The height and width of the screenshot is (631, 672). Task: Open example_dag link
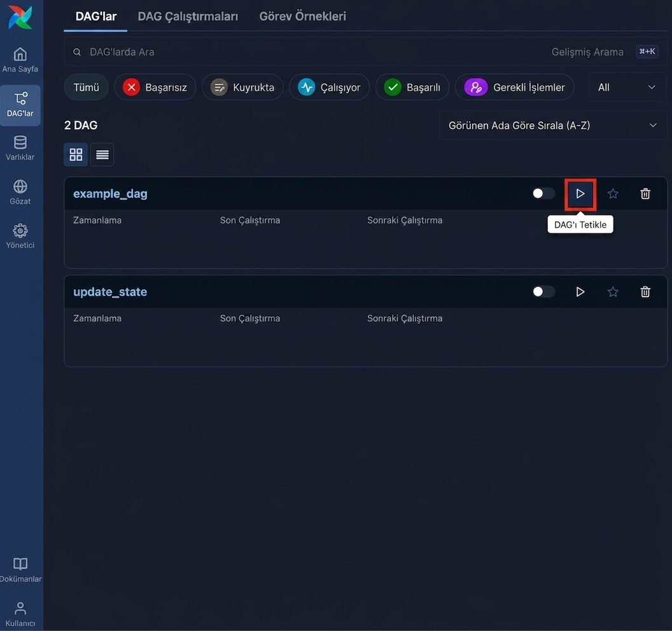tap(110, 193)
